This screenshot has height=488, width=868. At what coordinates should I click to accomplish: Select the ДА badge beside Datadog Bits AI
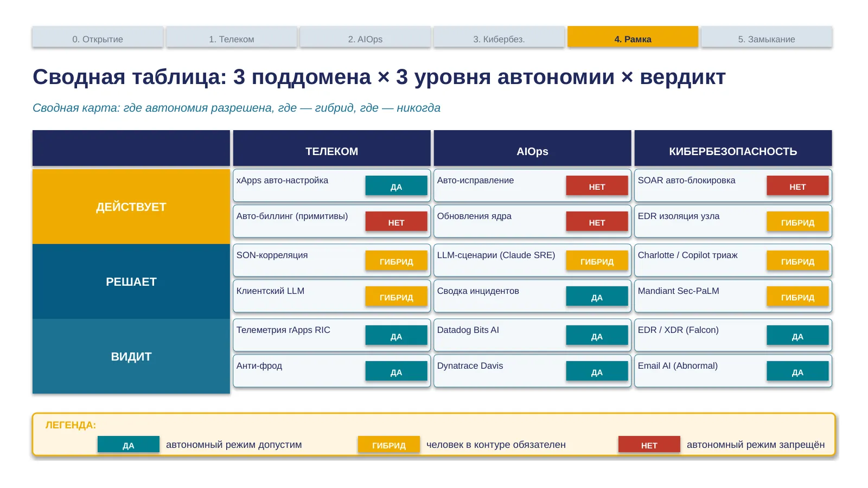coord(597,336)
